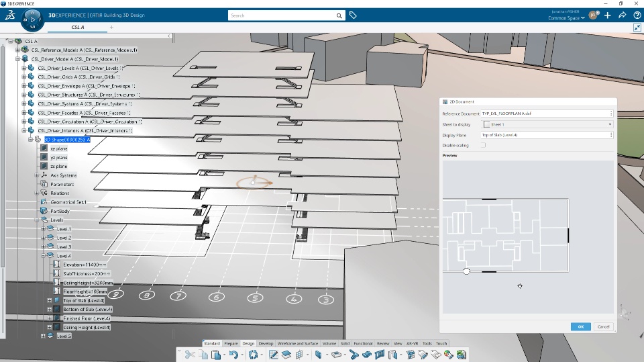The image size is (644, 362).
Task: Click the blue slab solid icon
Action: [318, 355]
